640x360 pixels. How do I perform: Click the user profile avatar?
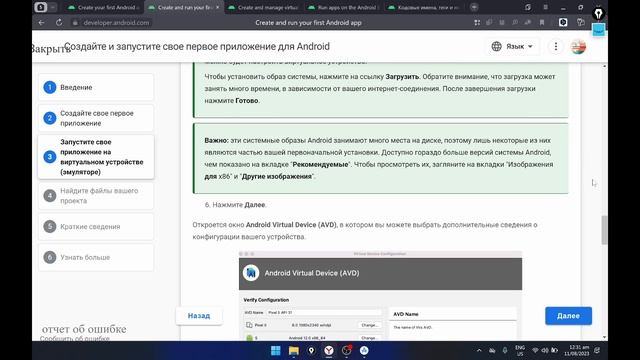[x=578, y=47]
